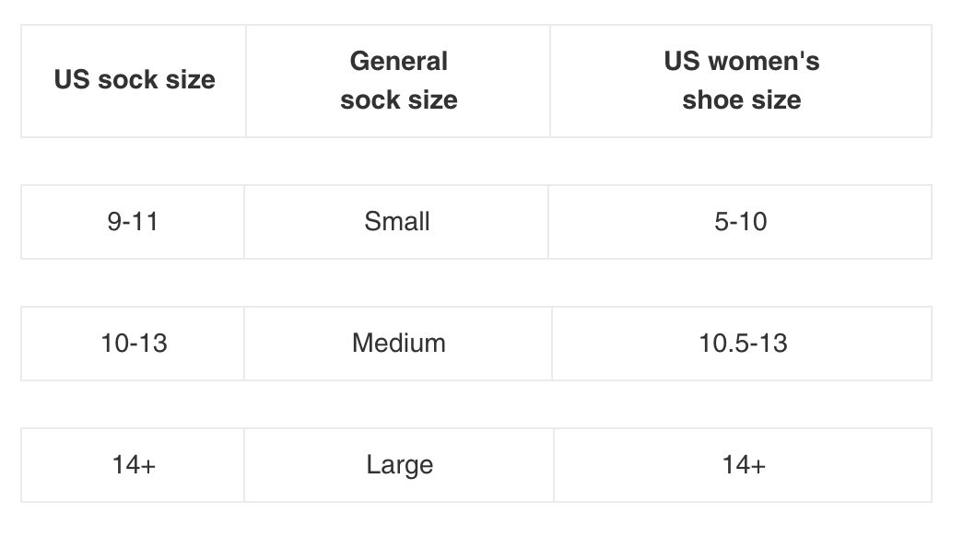This screenshot has width=975, height=560.
Task: Click "US" in the "US sock size" header
Action: 71,80
